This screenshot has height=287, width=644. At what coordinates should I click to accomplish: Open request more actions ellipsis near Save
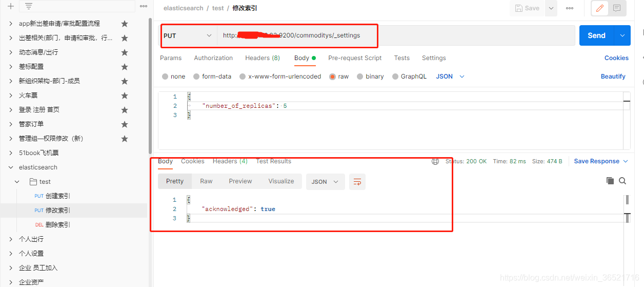570,8
